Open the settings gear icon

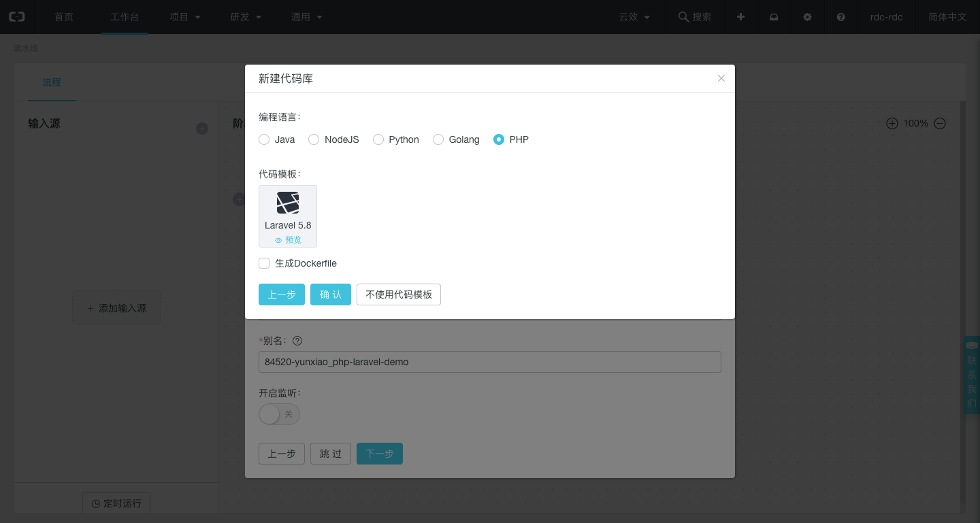pos(807,17)
